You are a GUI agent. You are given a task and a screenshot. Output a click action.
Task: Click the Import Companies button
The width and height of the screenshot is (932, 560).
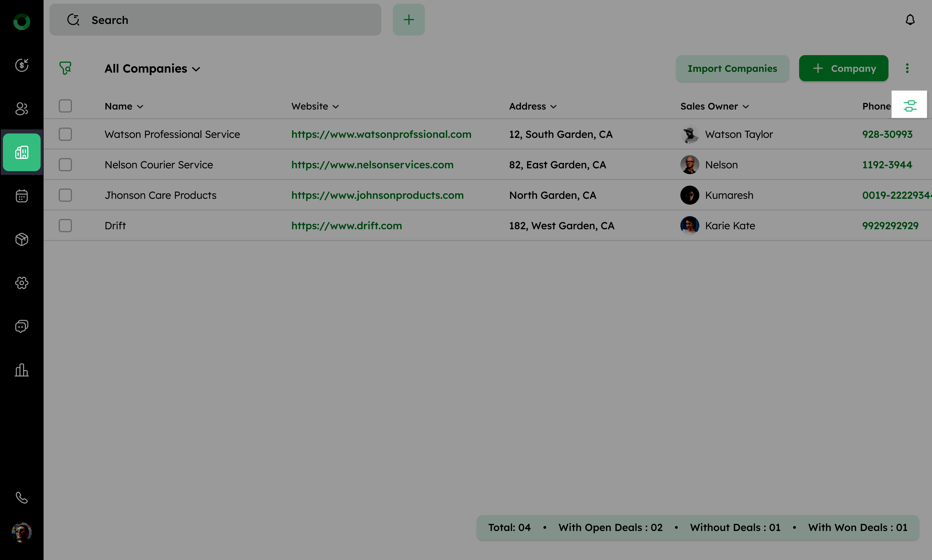[x=732, y=68]
